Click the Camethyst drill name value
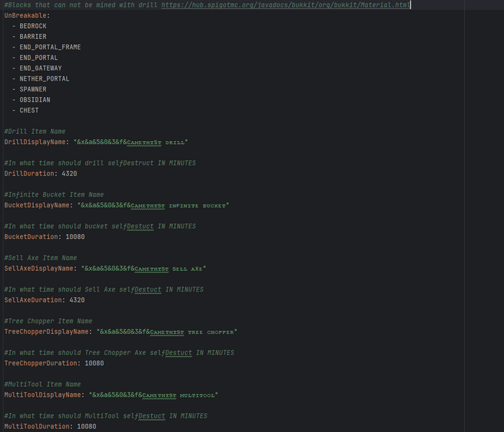Viewport: 504px width, 432px height. pyautogui.click(x=130, y=142)
